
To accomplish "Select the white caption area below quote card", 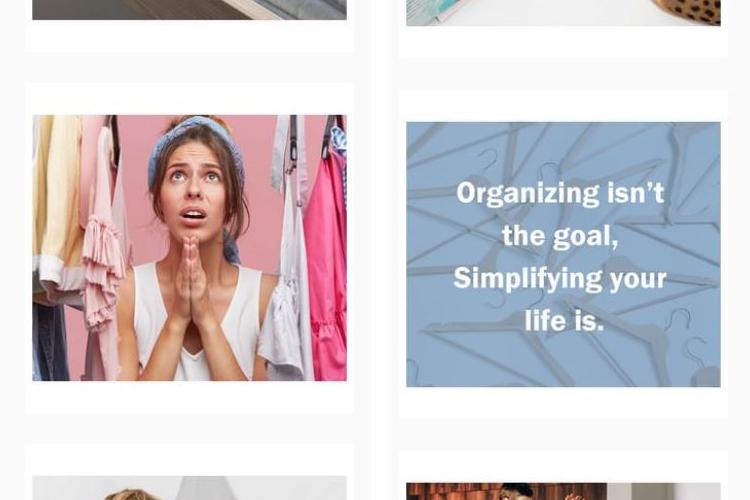I will 563,402.
